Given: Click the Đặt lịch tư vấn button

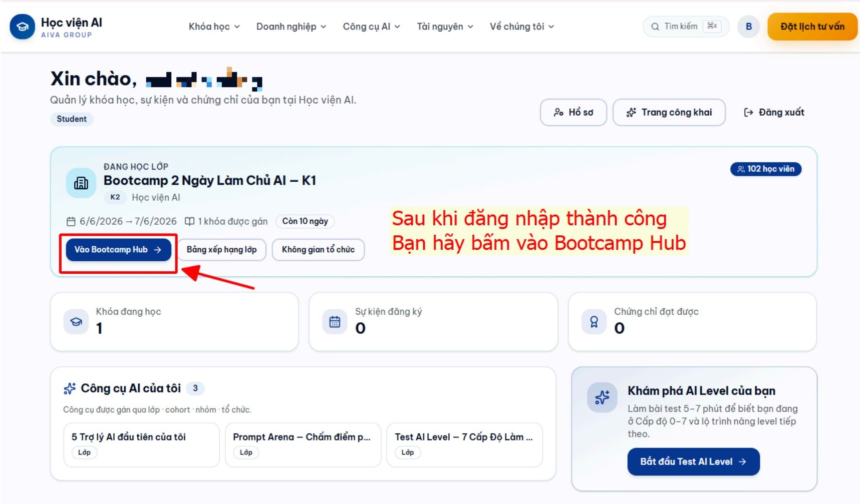Looking at the screenshot, I should pyautogui.click(x=812, y=27).
